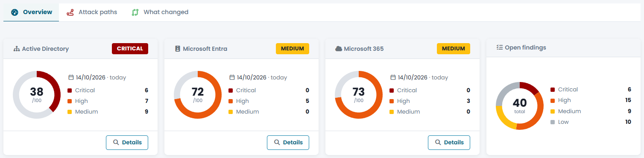Click the Active Directory card title

45,49
